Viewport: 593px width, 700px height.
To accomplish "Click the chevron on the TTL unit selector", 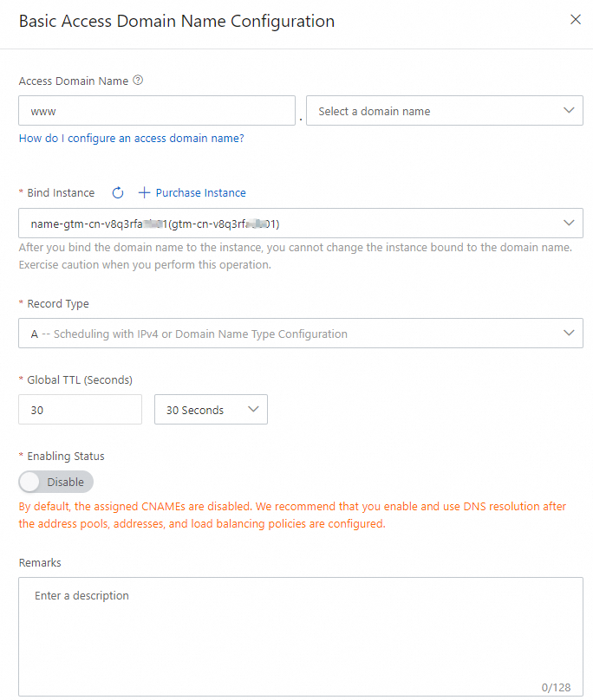I will point(255,409).
